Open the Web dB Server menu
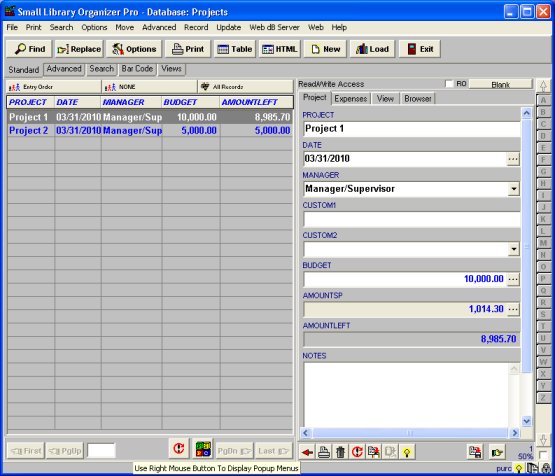 (274, 27)
